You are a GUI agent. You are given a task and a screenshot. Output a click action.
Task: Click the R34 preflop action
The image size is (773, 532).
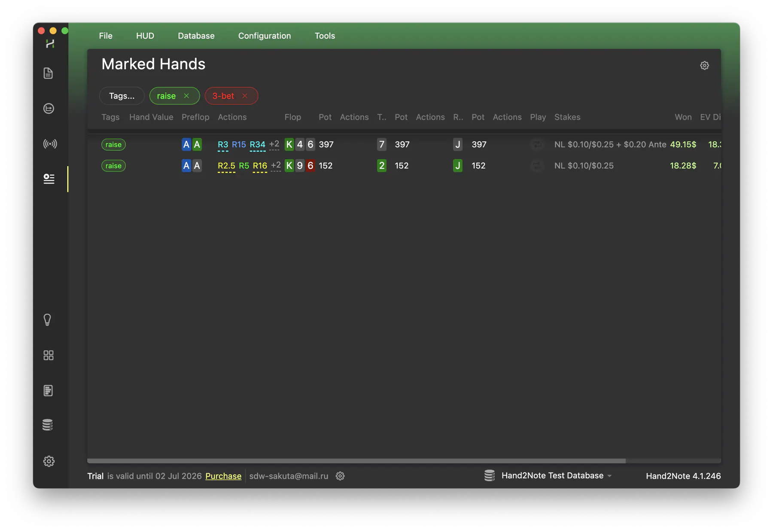258,145
